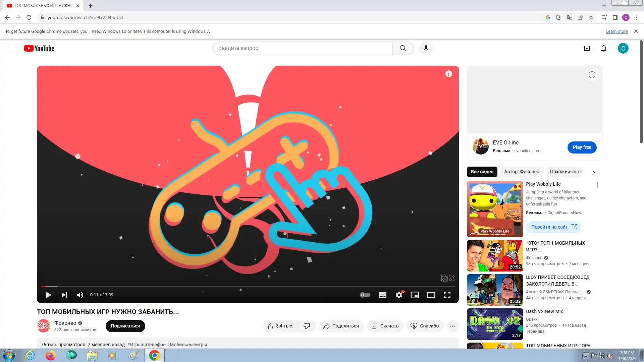Select the 'Автор: Фокснео' chip

pyautogui.click(x=521, y=172)
